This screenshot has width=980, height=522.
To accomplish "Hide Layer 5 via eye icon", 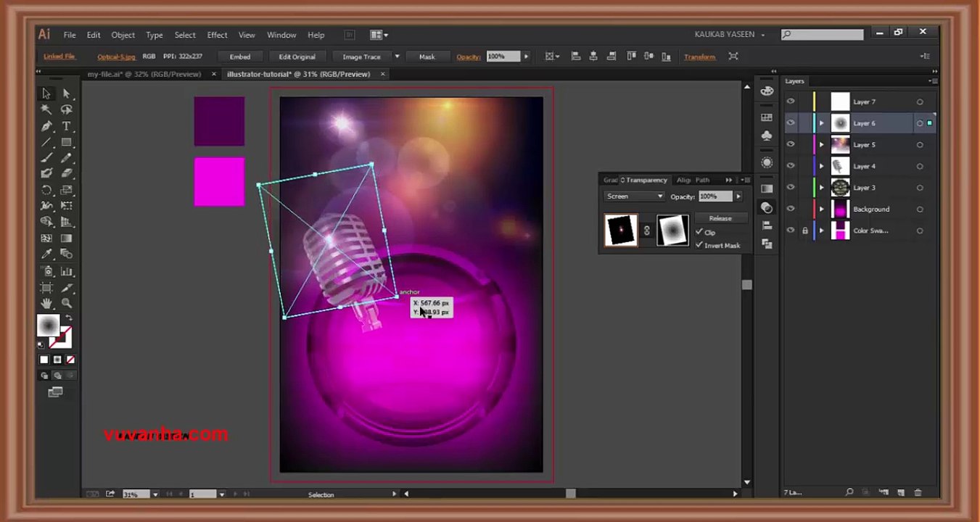I will click(x=791, y=144).
